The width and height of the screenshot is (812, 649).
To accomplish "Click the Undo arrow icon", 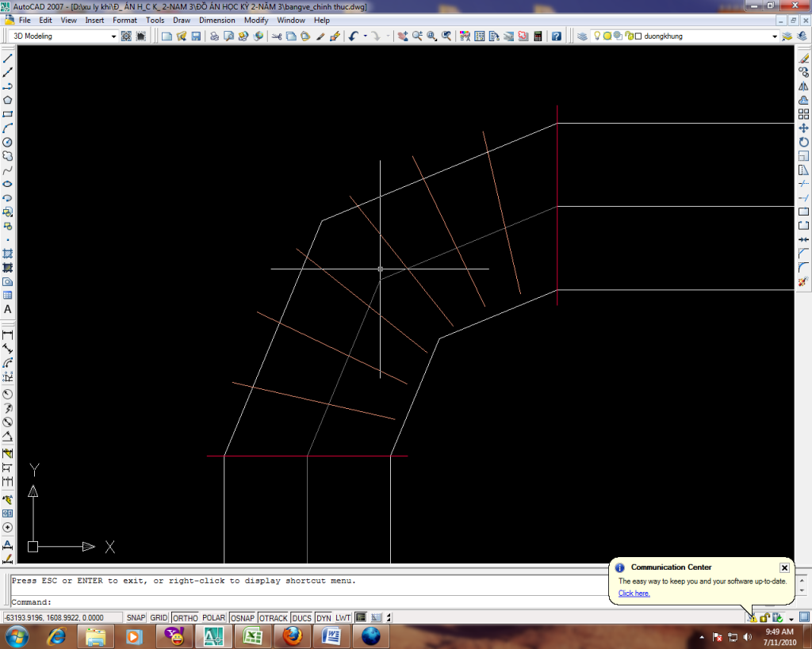I will [x=354, y=36].
